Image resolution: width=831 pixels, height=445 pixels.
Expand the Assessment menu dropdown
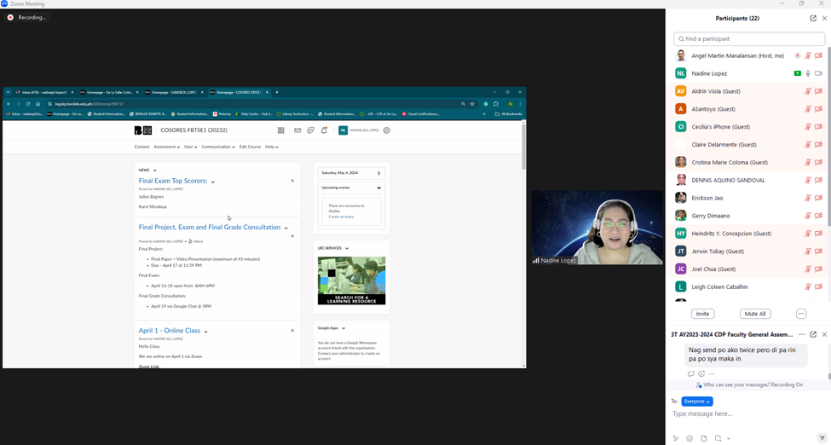[166, 147]
